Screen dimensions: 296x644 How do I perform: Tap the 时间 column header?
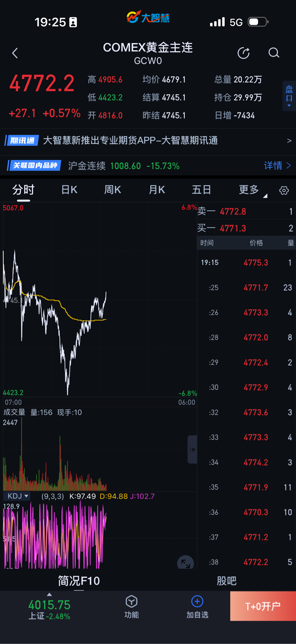click(207, 243)
